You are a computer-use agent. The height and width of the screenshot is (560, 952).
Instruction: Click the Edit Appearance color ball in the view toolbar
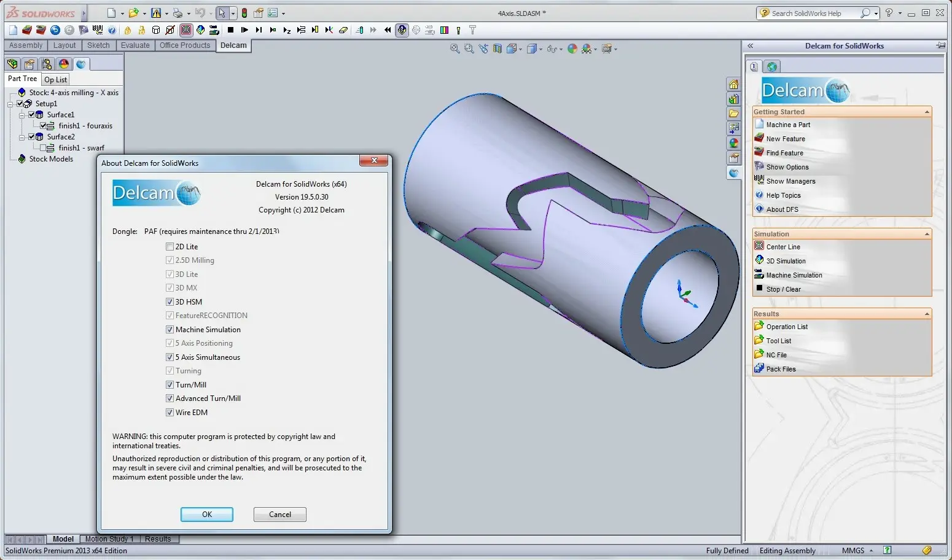pos(572,49)
